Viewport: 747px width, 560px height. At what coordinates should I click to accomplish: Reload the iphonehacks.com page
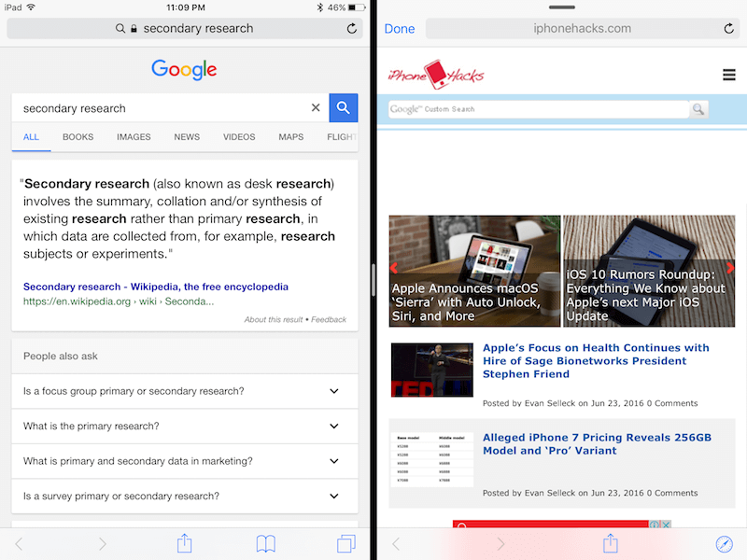727,29
